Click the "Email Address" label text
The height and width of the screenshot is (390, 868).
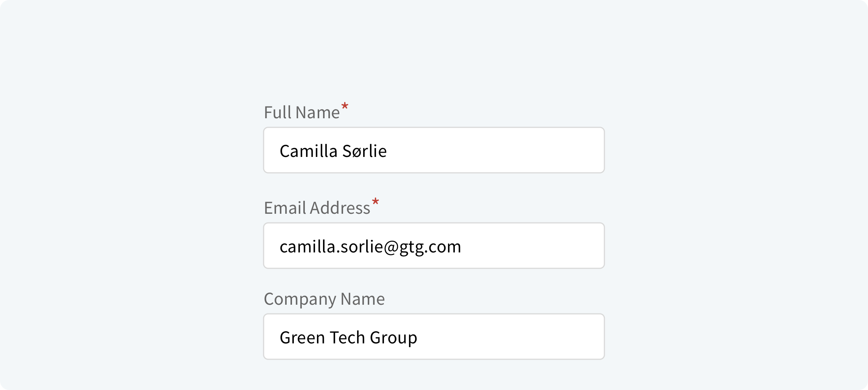(x=317, y=208)
